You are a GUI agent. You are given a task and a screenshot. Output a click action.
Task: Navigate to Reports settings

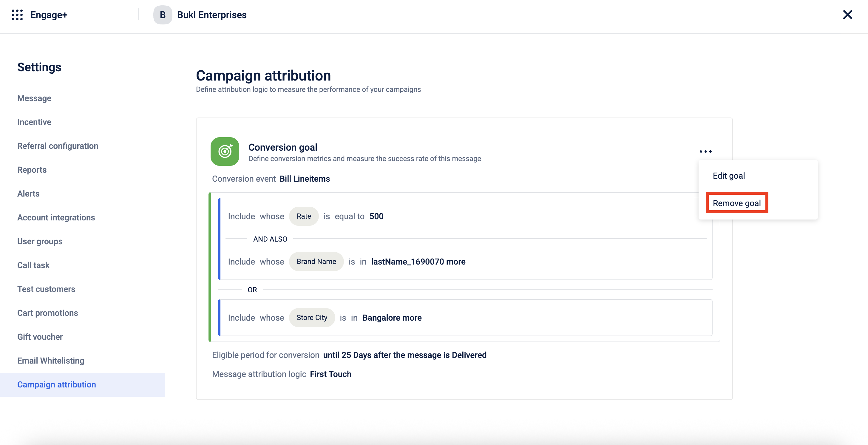point(32,170)
